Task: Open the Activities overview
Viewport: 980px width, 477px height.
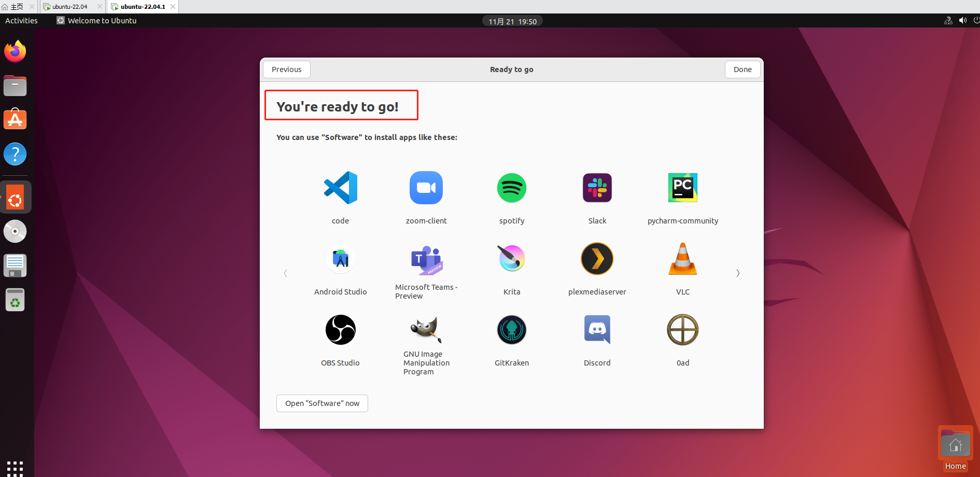Action: pyautogui.click(x=21, y=21)
